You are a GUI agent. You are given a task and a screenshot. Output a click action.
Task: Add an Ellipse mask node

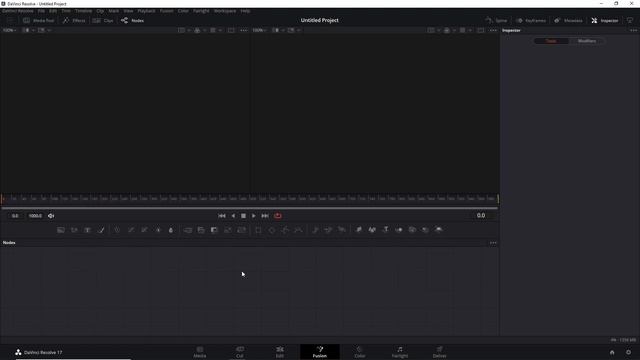[272, 230]
